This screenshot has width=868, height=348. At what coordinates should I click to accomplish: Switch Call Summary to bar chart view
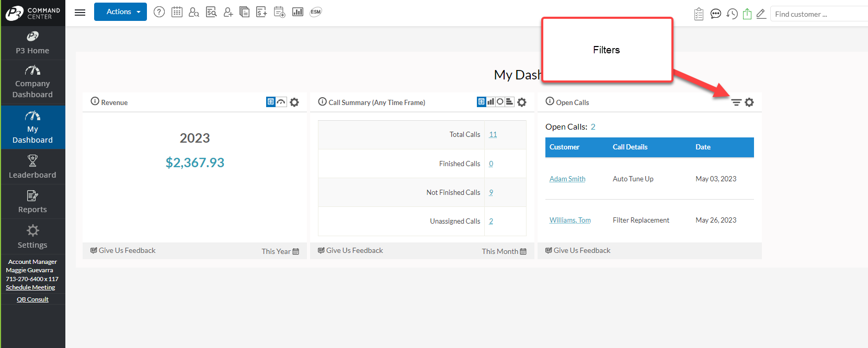(490, 102)
